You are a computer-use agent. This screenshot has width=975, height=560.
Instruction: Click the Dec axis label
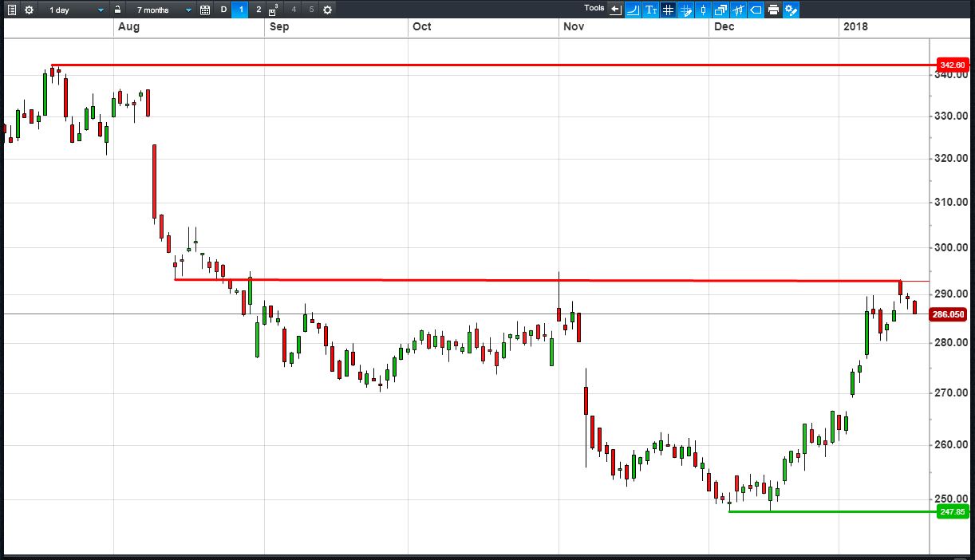point(724,27)
